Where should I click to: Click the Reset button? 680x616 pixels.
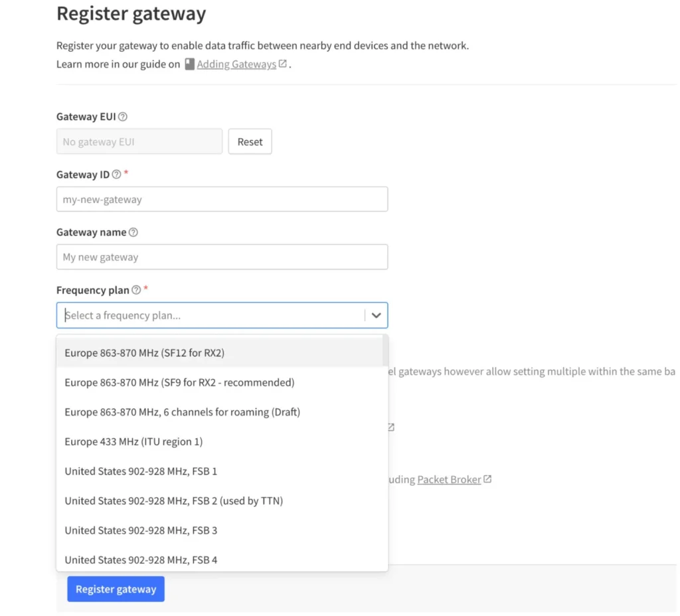pos(250,142)
